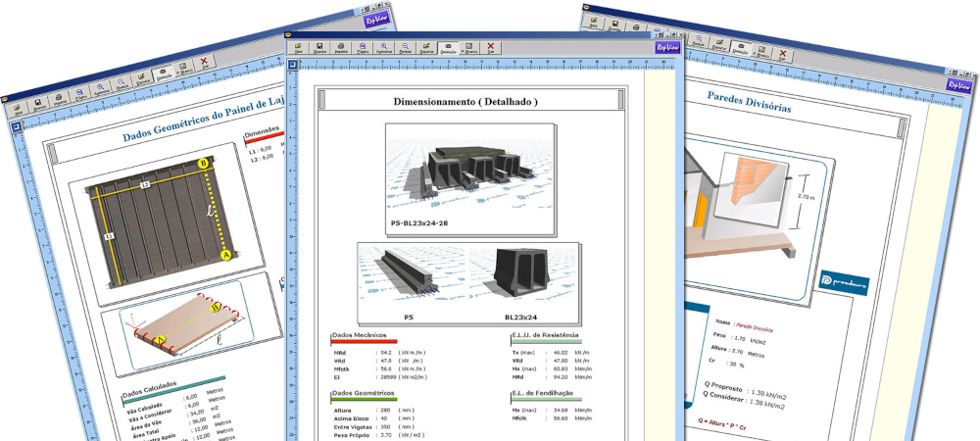Click the BL23x24 block image

pos(522,275)
